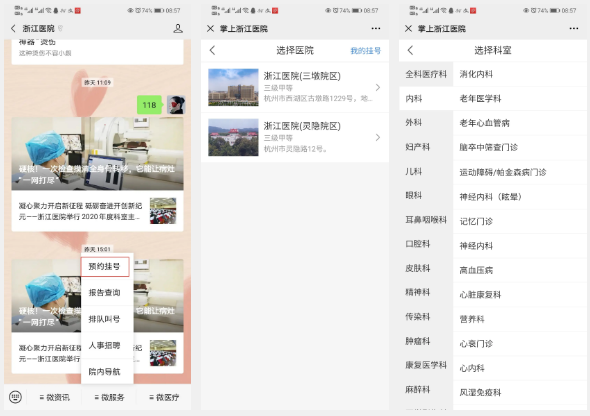Open three-dot menu on 选择医院 screen
This screenshot has height=416, width=590.
point(376,29)
